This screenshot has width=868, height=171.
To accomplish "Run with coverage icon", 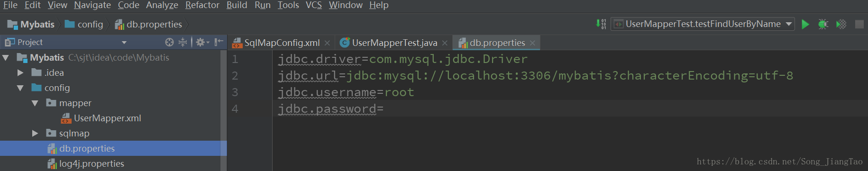I will [841, 24].
